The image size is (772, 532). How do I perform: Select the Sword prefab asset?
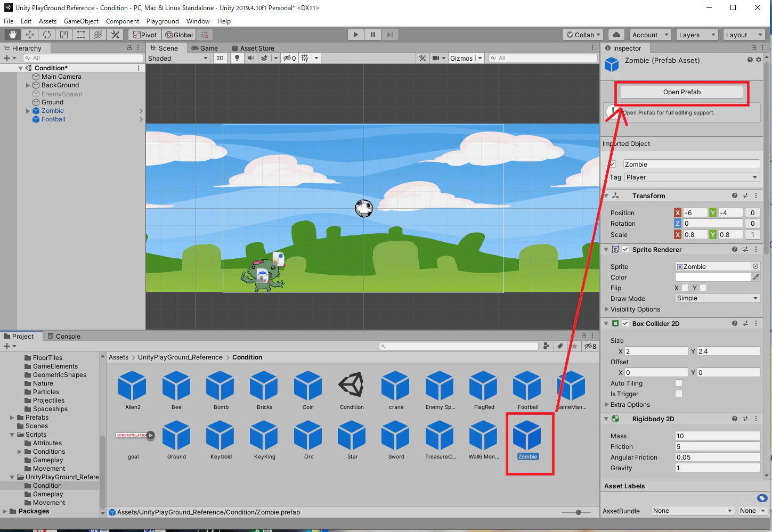click(x=396, y=440)
